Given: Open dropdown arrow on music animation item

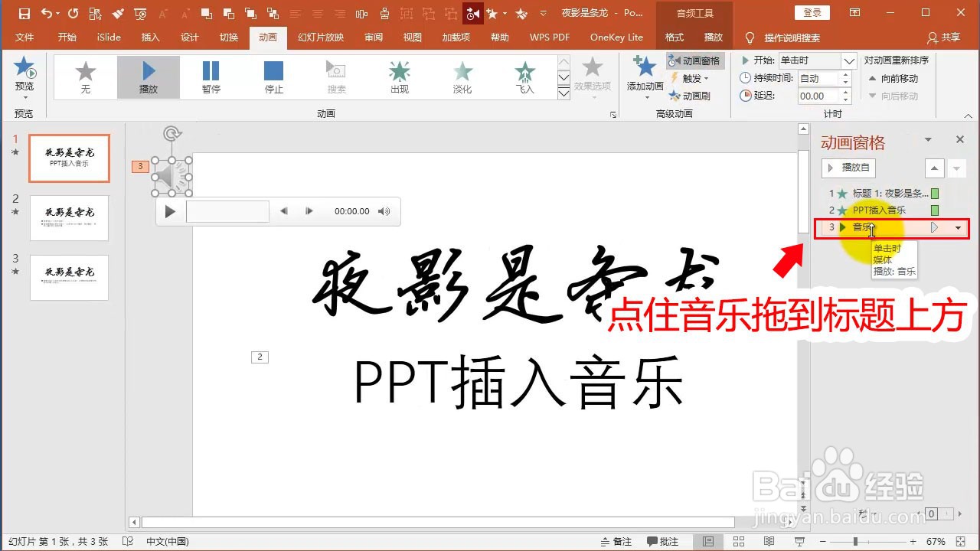Looking at the screenshot, I should (x=958, y=228).
